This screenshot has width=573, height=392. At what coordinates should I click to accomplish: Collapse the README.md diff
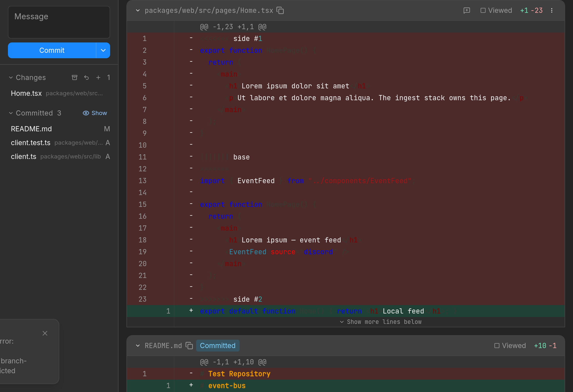point(138,346)
